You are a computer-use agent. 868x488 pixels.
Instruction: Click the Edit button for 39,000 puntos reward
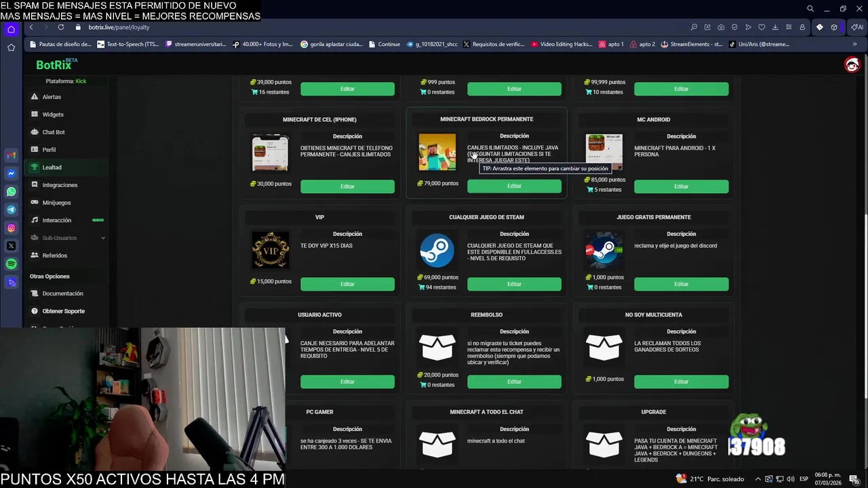click(347, 89)
